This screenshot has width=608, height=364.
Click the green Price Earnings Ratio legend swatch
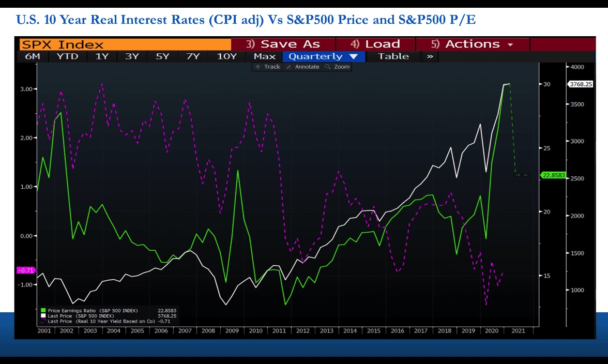(x=43, y=311)
